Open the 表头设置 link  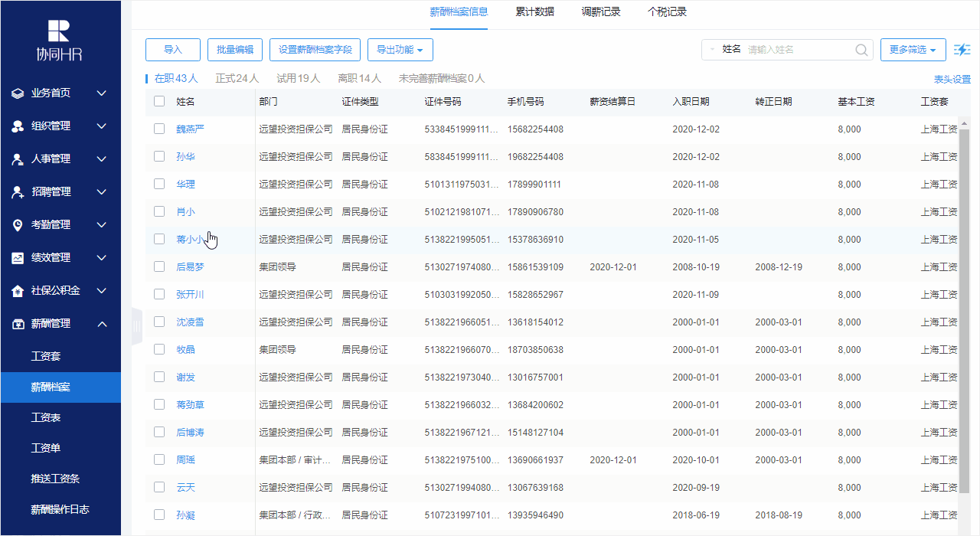pos(952,79)
